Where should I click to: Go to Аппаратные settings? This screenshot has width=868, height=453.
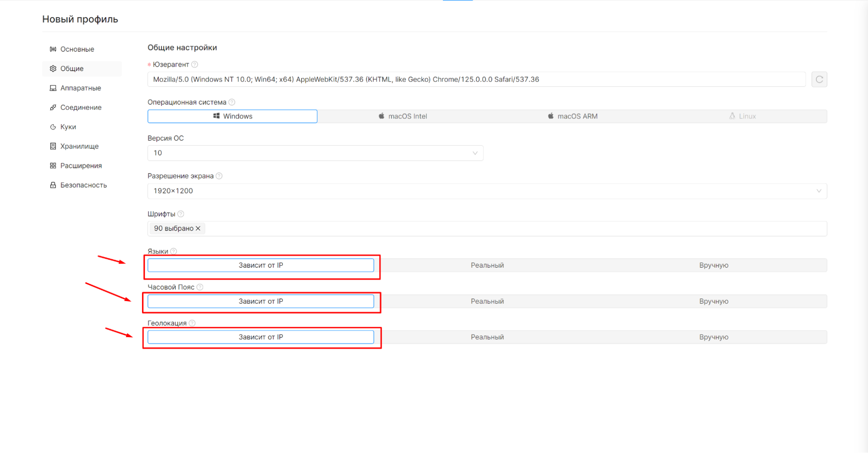(x=82, y=88)
